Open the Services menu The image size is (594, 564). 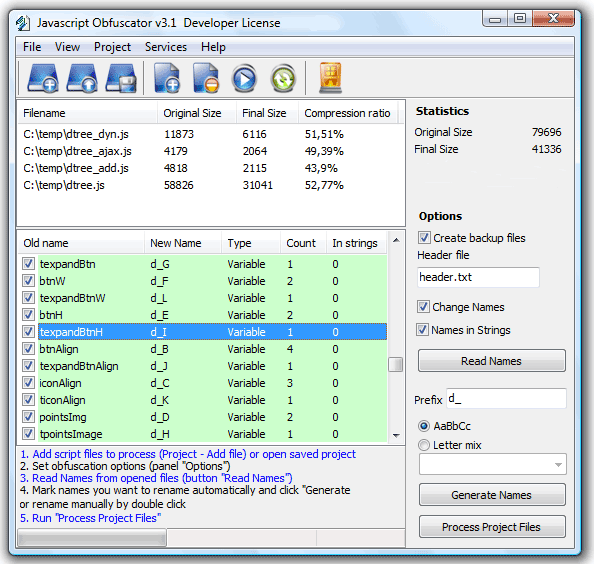click(166, 47)
